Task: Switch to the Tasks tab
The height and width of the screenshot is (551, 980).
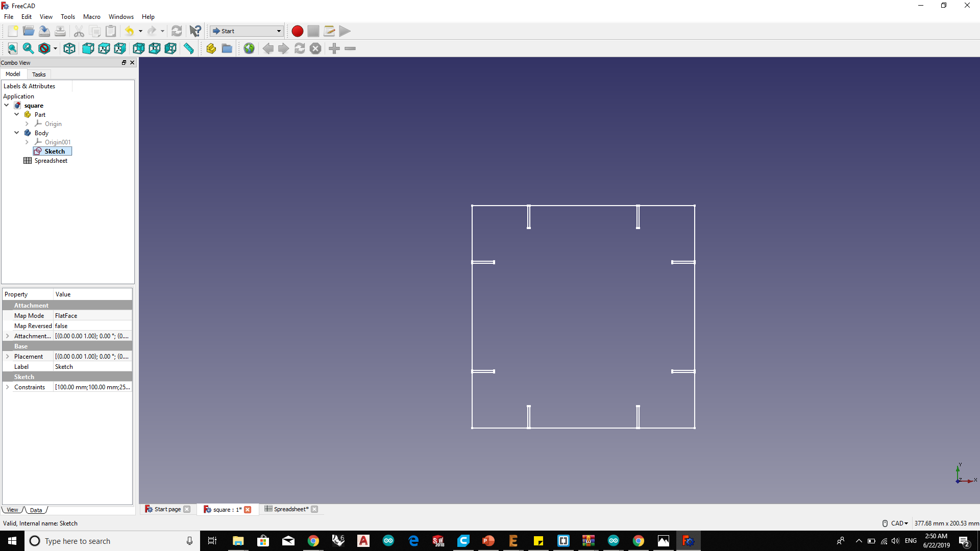Action: click(x=39, y=74)
